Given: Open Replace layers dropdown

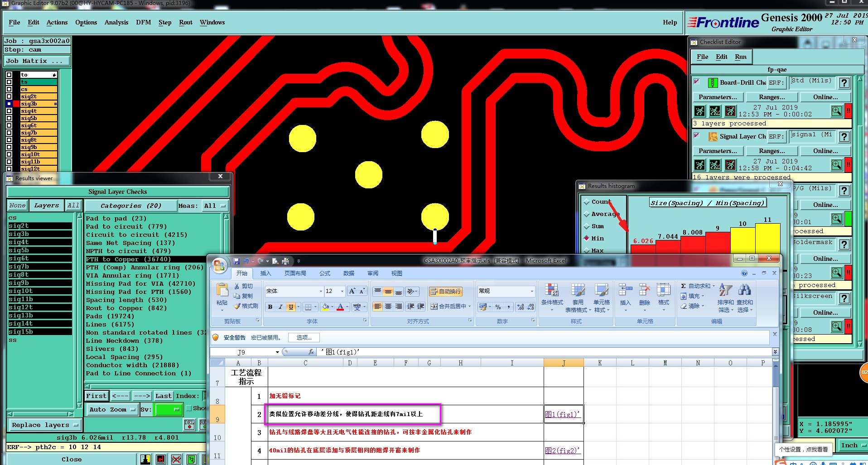Looking at the screenshot, I should click(x=45, y=425).
